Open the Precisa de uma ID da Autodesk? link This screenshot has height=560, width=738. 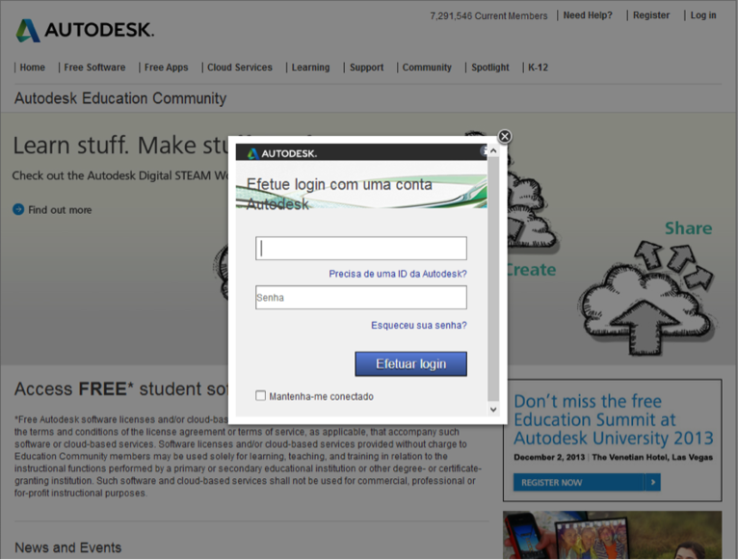coord(398,274)
